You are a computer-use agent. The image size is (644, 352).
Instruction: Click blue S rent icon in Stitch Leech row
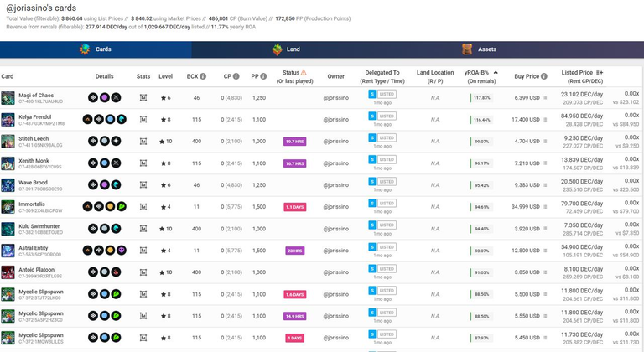372,137
